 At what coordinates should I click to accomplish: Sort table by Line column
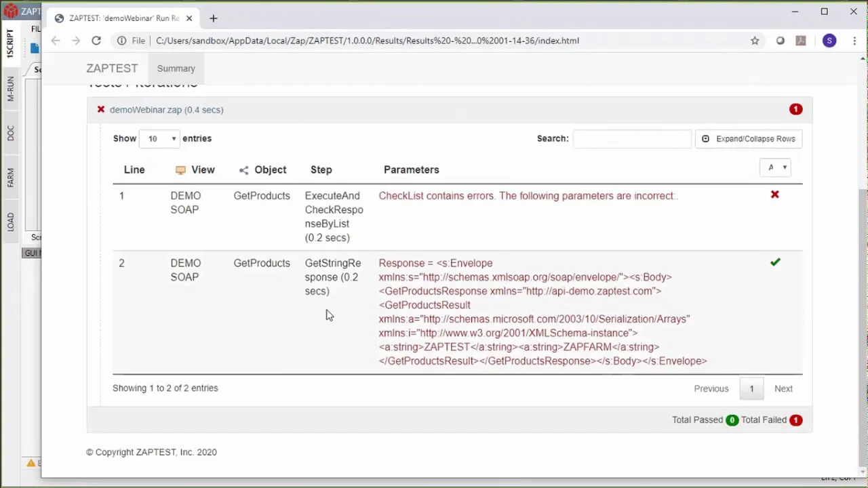pos(134,170)
